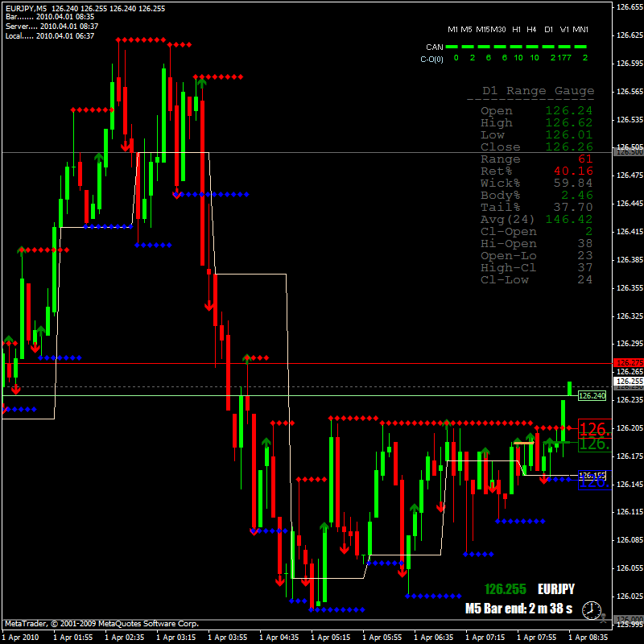Click the 126.565 price axis label
The height and width of the screenshot is (644, 644).
coord(630,92)
